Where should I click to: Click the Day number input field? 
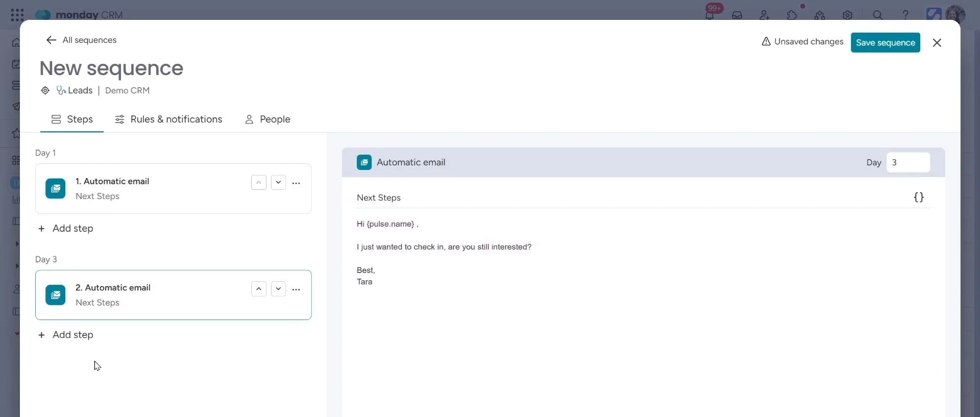coord(908,162)
